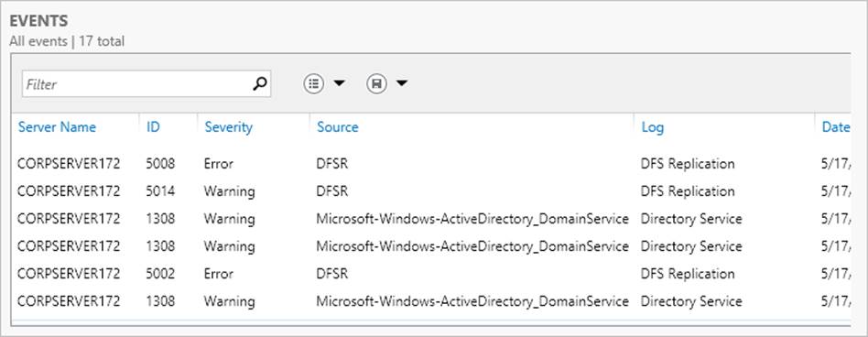The width and height of the screenshot is (868, 337).
Task: Click Error severity in the 5008 row
Action: (x=219, y=164)
